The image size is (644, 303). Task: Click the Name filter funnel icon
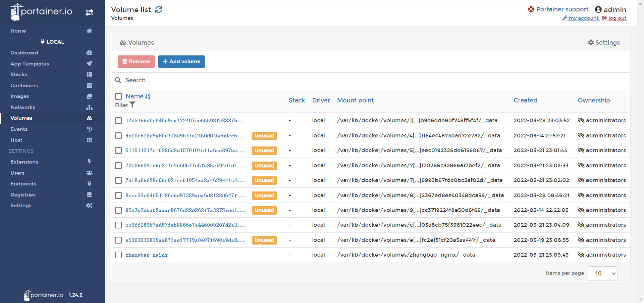pos(132,105)
